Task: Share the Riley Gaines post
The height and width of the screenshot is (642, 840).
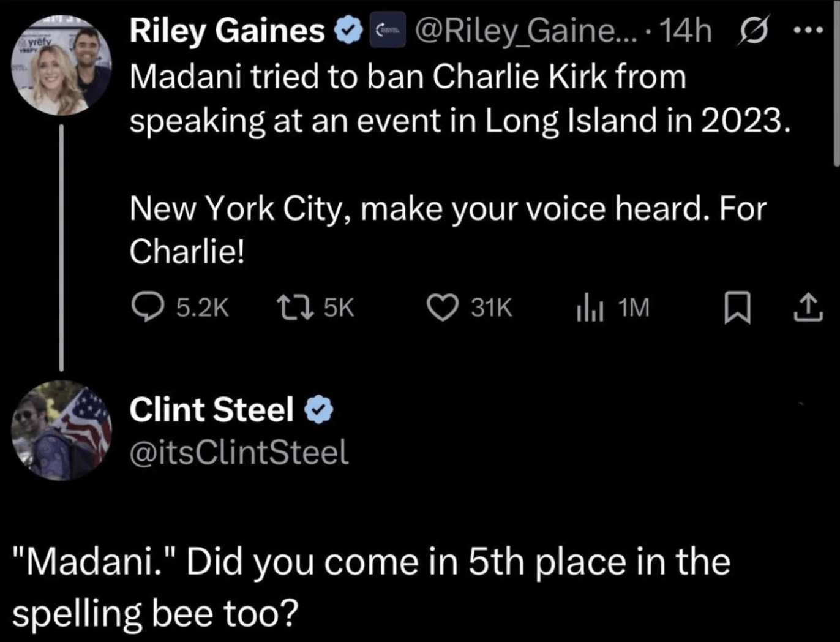Action: (x=808, y=308)
